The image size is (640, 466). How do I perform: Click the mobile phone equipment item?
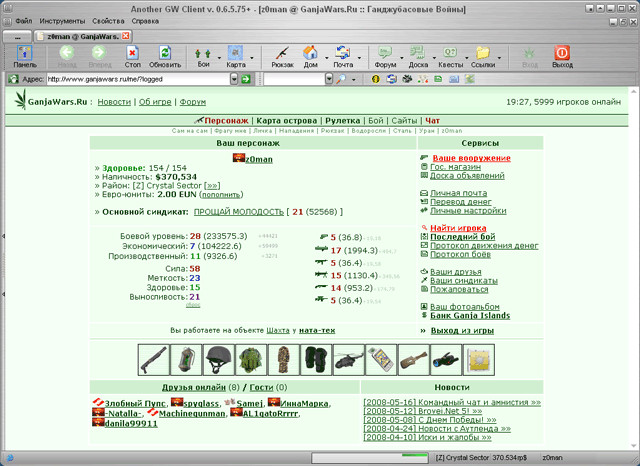[381, 359]
